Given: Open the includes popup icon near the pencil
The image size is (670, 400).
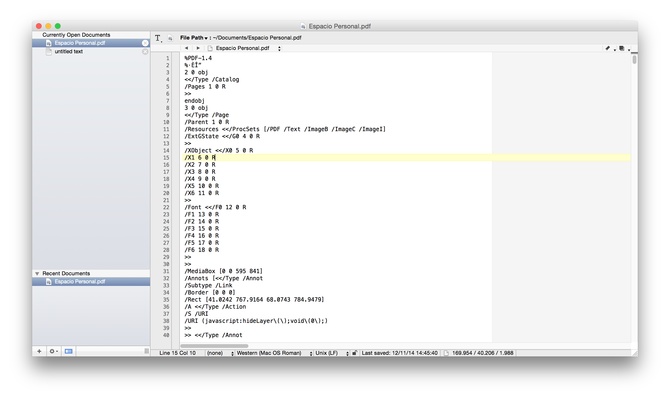Looking at the screenshot, I should pyautogui.click(x=622, y=48).
